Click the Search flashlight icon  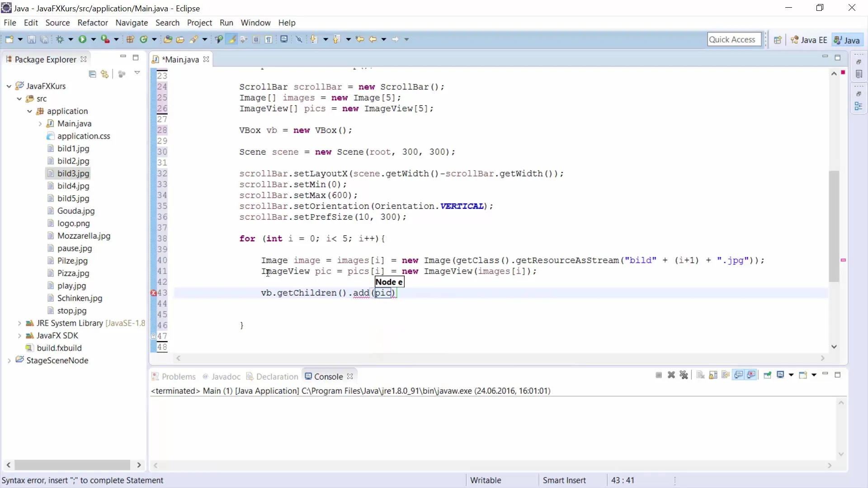(x=194, y=40)
